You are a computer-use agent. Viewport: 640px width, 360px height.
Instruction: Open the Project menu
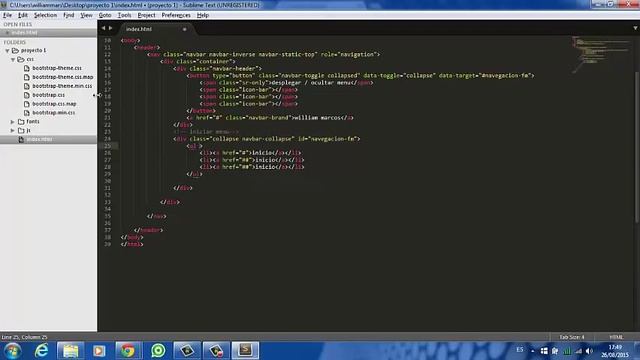pyautogui.click(x=147, y=15)
